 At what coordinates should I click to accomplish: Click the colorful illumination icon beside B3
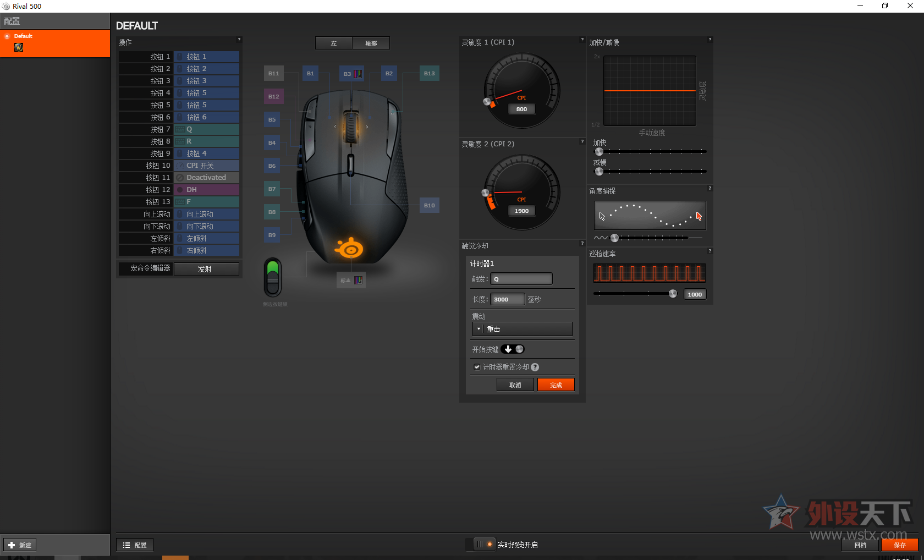358,73
